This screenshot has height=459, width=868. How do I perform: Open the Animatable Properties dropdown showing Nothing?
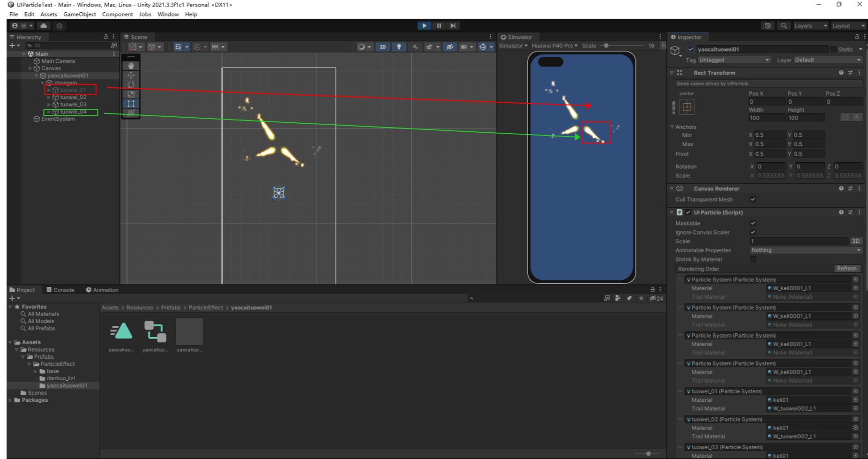point(805,250)
